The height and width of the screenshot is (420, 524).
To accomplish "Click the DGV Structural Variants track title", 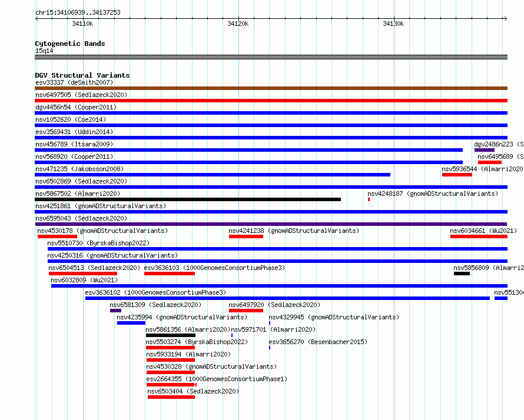I will click(x=82, y=75).
